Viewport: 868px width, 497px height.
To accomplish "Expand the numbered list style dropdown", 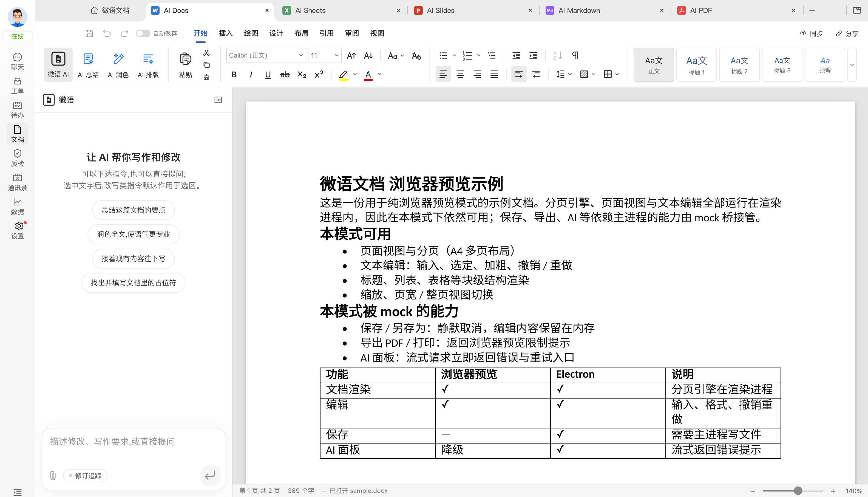I will (x=479, y=55).
